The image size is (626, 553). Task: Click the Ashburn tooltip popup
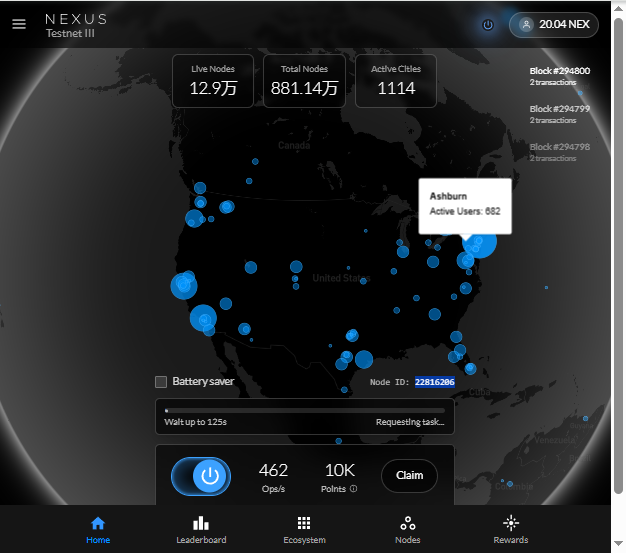tap(465, 206)
